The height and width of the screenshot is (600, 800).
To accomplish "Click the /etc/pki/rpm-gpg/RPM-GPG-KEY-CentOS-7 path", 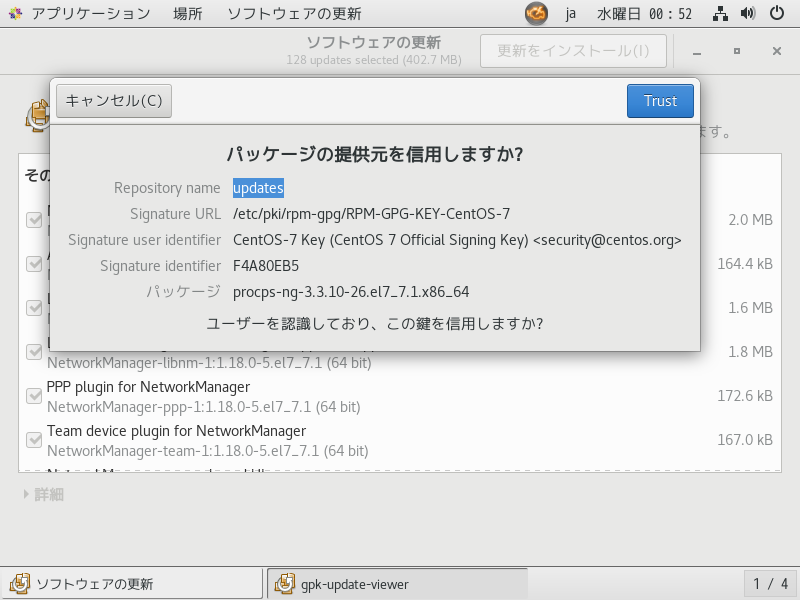I will pyautogui.click(x=371, y=214).
